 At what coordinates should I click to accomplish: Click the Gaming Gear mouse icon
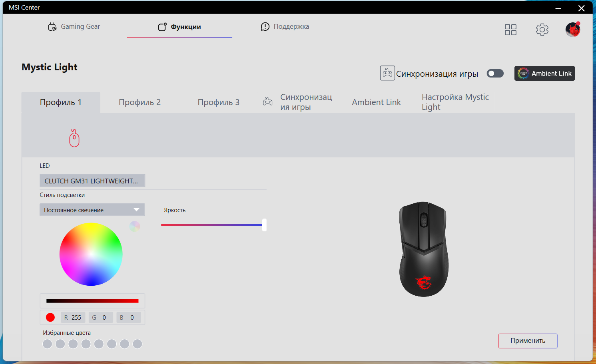coord(52,27)
